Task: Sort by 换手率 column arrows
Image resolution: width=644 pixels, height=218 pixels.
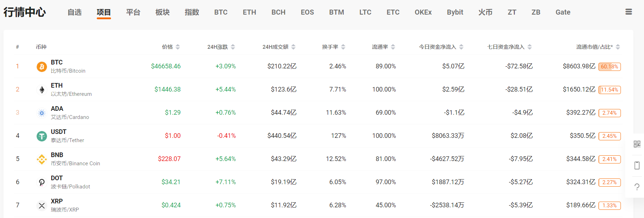Action: point(343,47)
